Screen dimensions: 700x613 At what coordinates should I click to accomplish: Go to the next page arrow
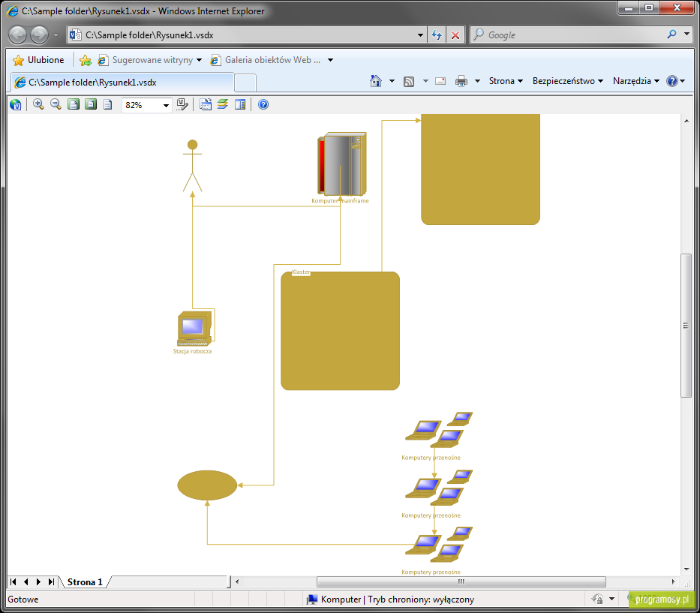point(38,581)
